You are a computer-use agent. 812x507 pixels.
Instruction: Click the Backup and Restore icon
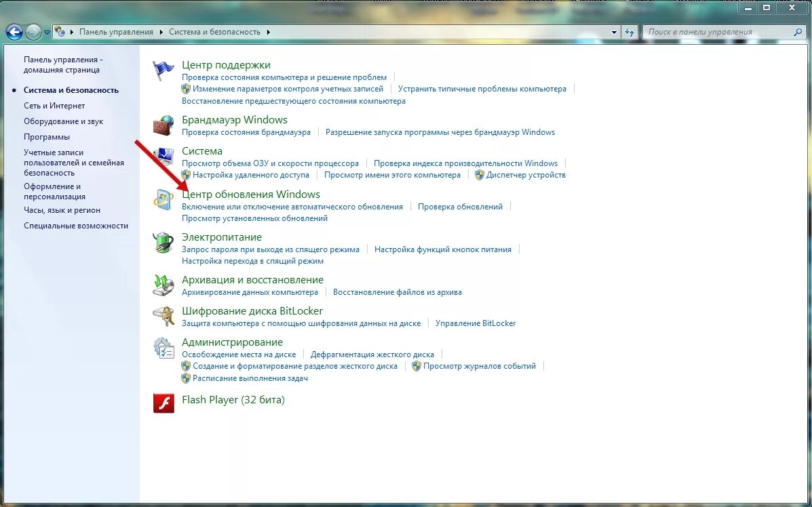click(x=163, y=285)
